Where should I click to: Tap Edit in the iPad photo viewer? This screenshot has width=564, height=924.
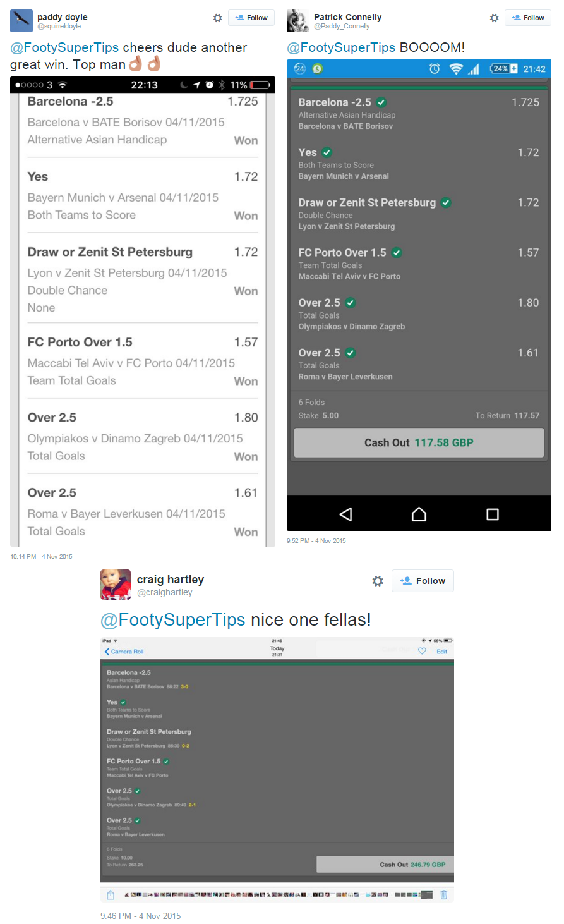tap(442, 652)
